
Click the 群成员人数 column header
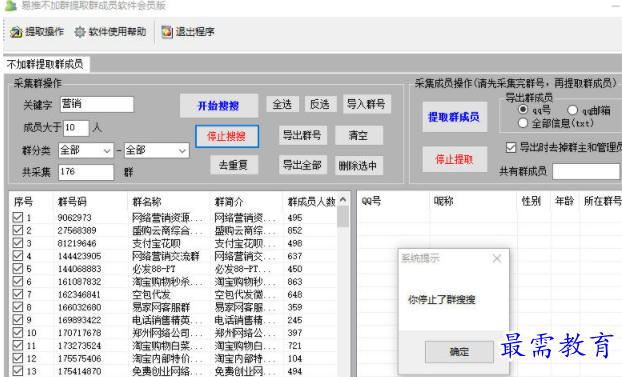pos(312,202)
